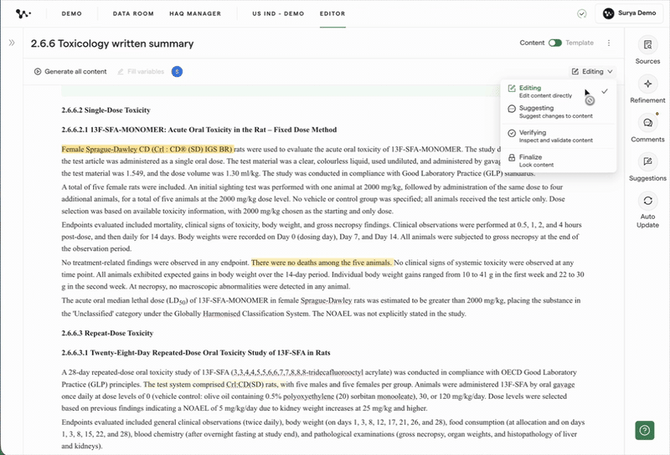Choose Suggesting mode in the dropdown menu
Viewport: 670px width, 455px height.
click(558, 112)
